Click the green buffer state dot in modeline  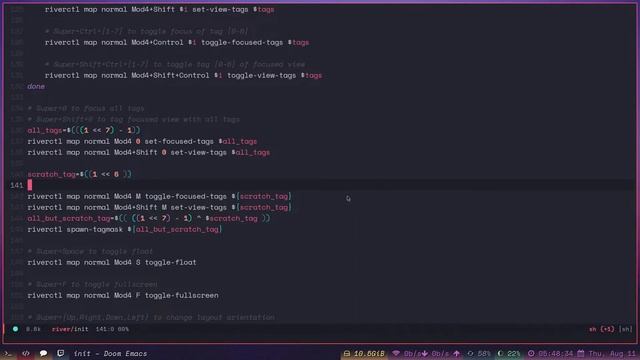(x=15, y=329)
